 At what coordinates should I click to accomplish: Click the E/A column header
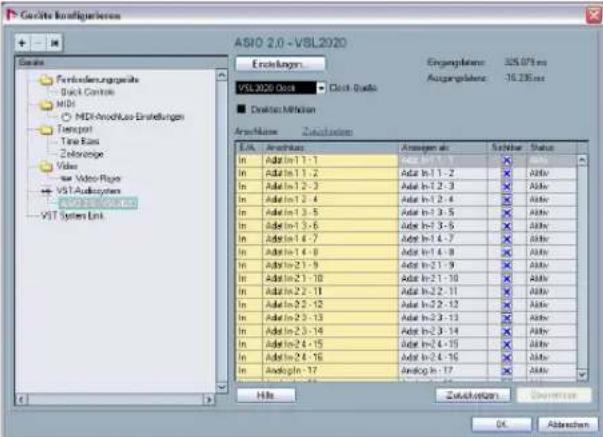249,147
